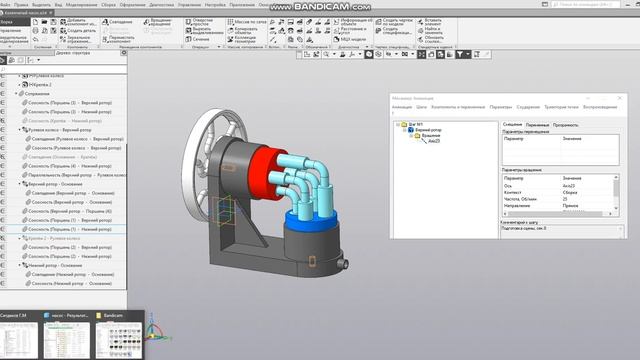Collapse Нижний ротор - Основание node
640x360 pixels.
[x=19, y=265]
